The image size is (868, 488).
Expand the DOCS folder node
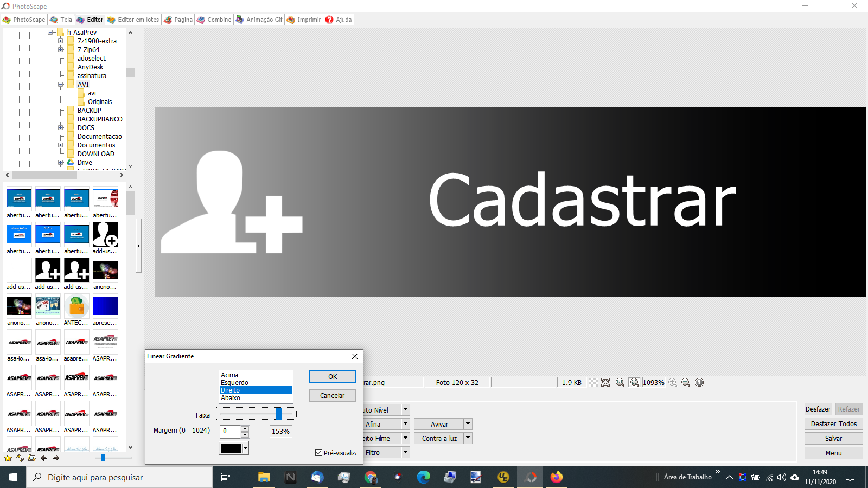click(61, 128)
